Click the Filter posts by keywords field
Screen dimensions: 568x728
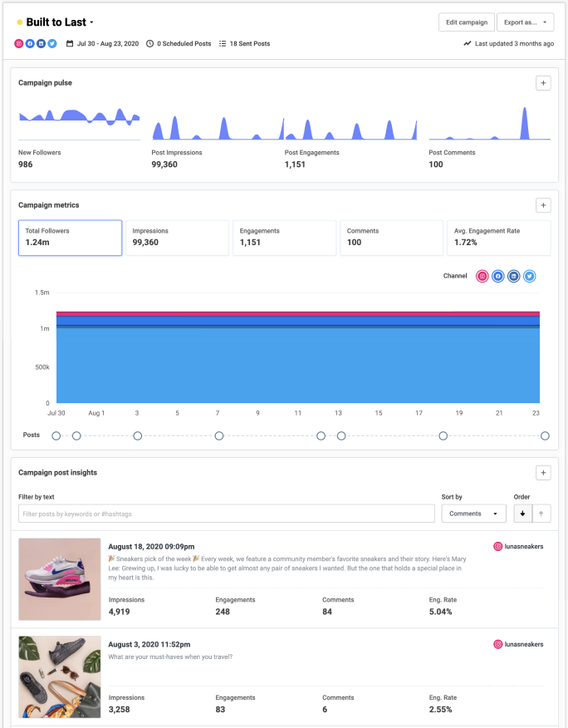pos(227,514)
